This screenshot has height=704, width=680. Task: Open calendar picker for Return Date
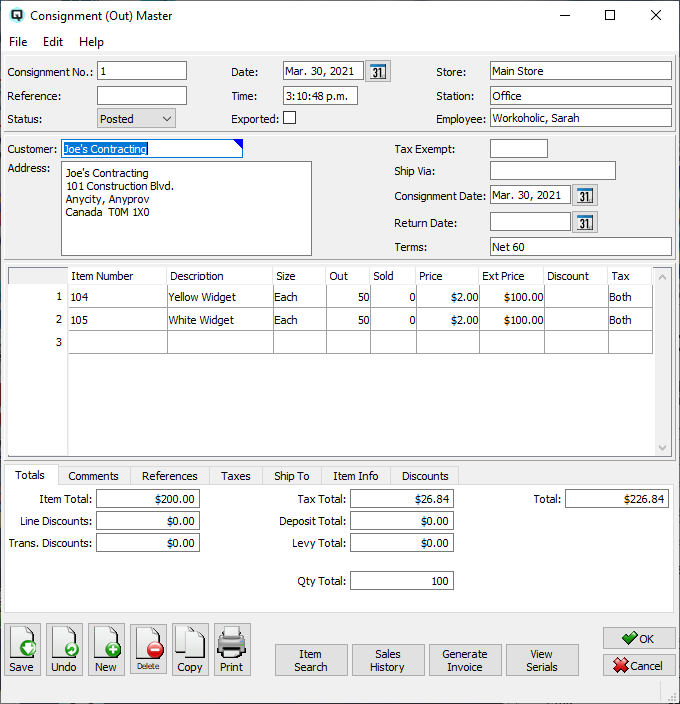[x=584, y=222]
